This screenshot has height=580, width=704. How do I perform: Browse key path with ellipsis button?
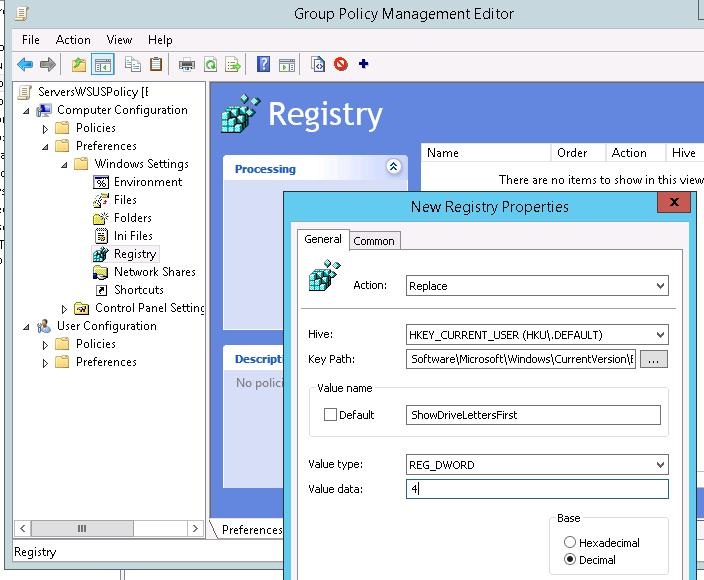click(653, 359)
